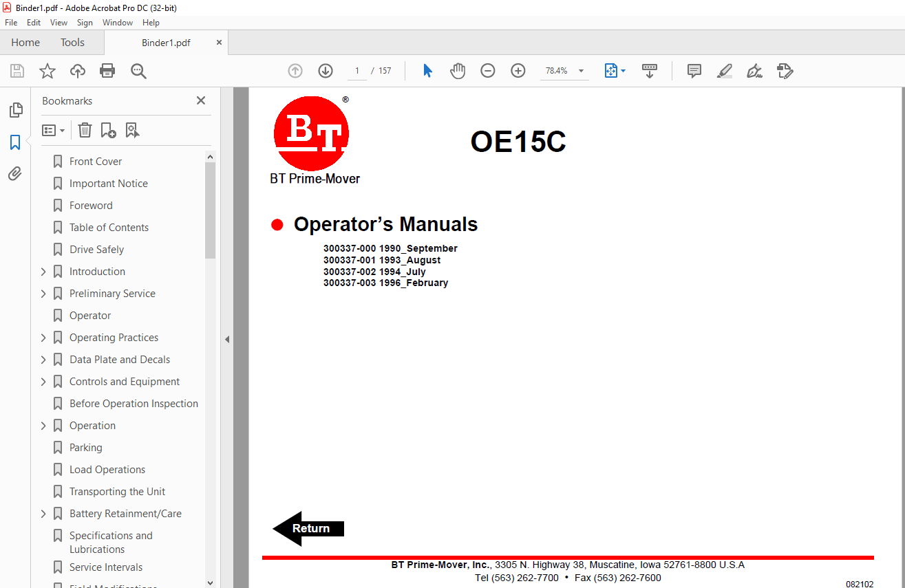The image size is (905, 588).
Task: Add a comment note icon
Action: click(694, 71)
